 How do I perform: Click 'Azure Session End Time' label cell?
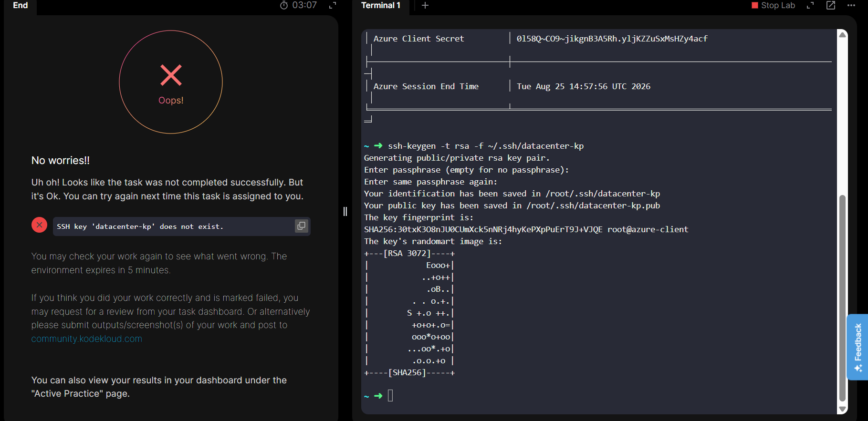point(426,86)
